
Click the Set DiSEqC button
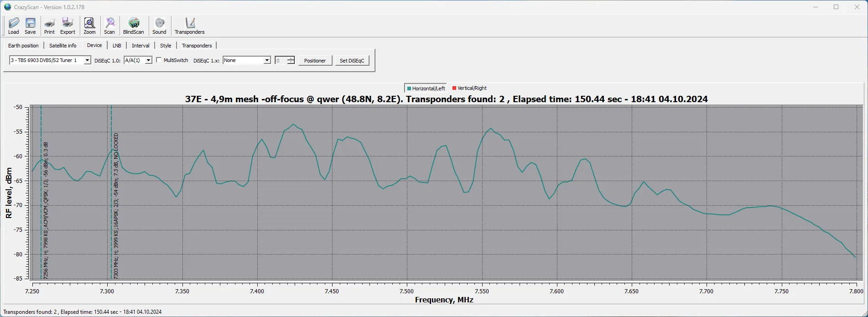point(352,61)
